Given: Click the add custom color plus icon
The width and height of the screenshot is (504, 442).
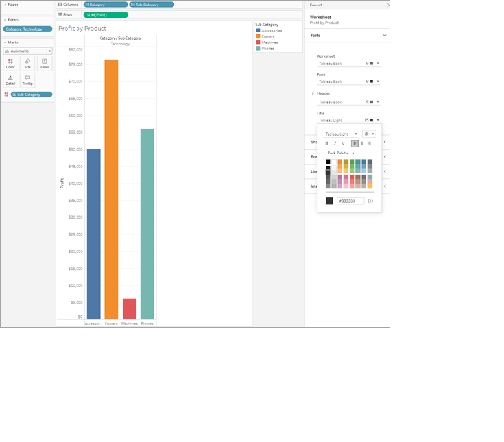Looking at the screenshot, I should point(370,201).
